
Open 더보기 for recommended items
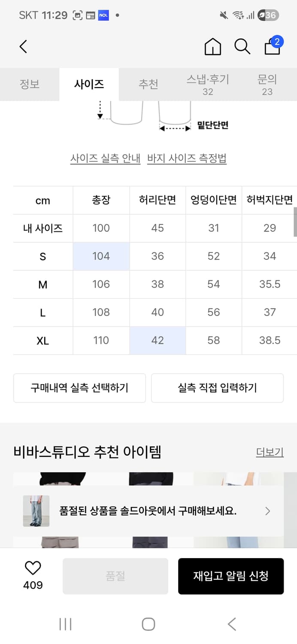pyautogui.click(x=270, y=453)
